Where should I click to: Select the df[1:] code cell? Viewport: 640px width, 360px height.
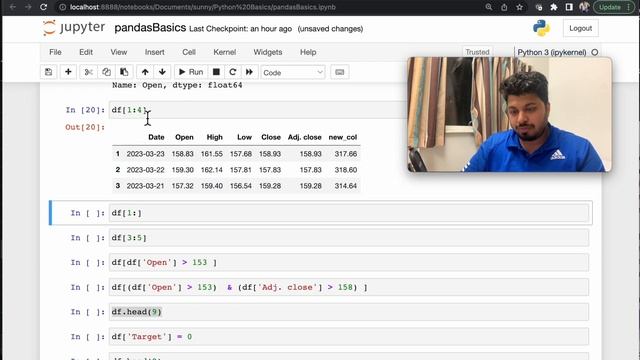click(x=349, y=213)
